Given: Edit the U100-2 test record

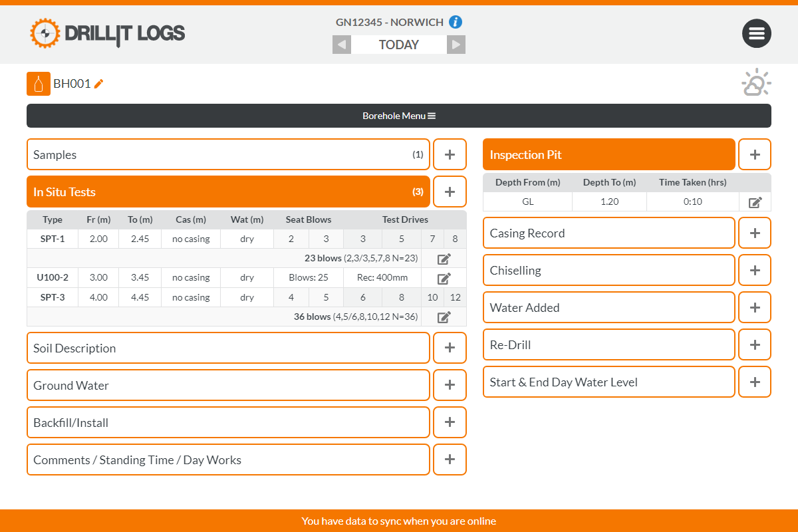Looking at the screenshot, I should click(444, 278).
